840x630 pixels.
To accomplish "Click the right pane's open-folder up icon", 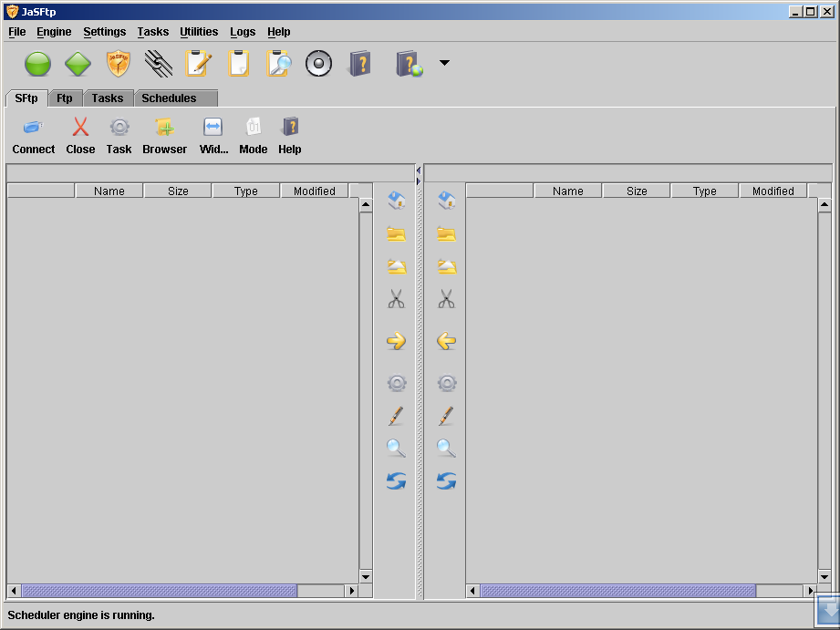I will tap(447, 266).
